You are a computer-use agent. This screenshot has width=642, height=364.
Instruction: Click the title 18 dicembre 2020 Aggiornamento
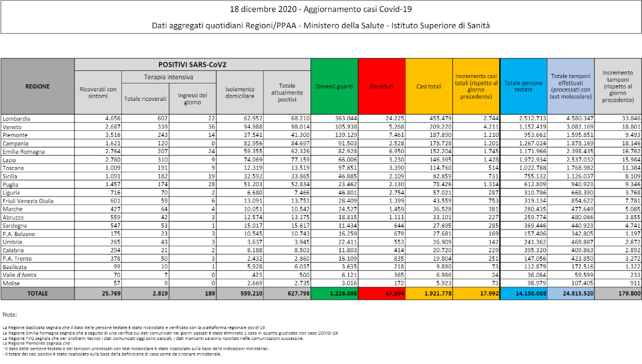coord(321,9)
